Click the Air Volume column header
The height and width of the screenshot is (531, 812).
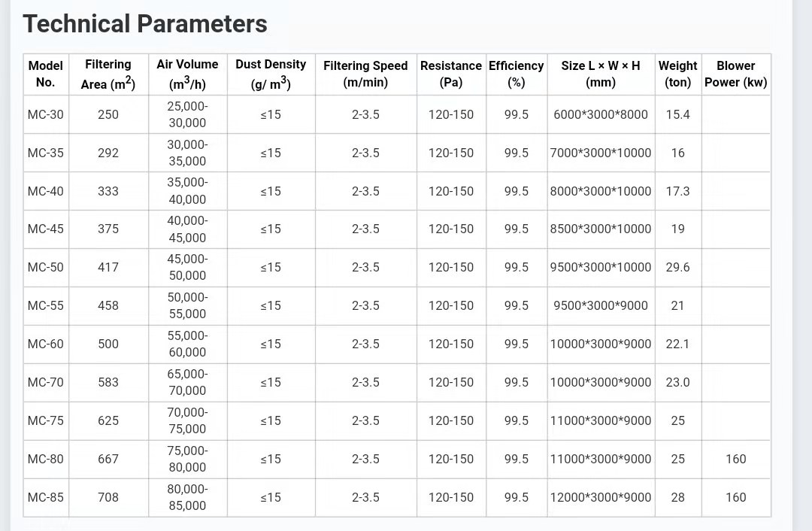tap(187, 74)
